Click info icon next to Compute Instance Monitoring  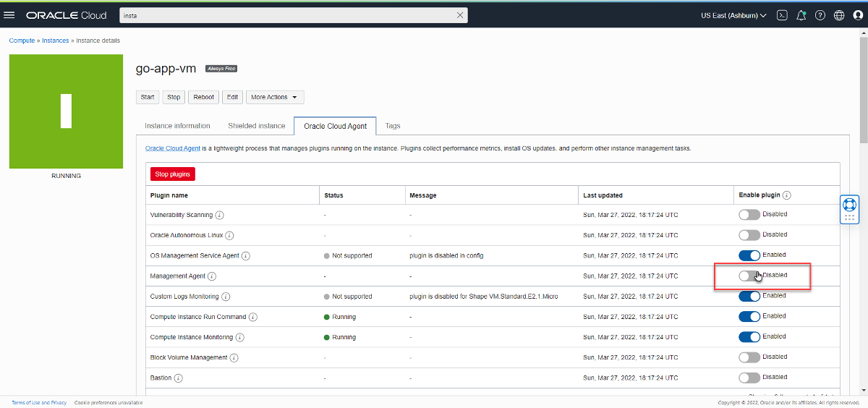239,337
